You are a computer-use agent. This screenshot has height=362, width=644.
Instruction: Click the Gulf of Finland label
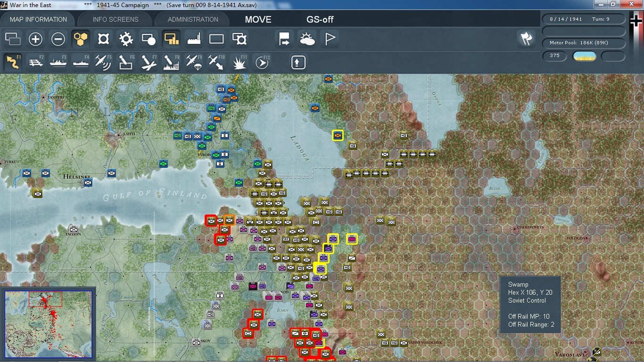point(155,194)
